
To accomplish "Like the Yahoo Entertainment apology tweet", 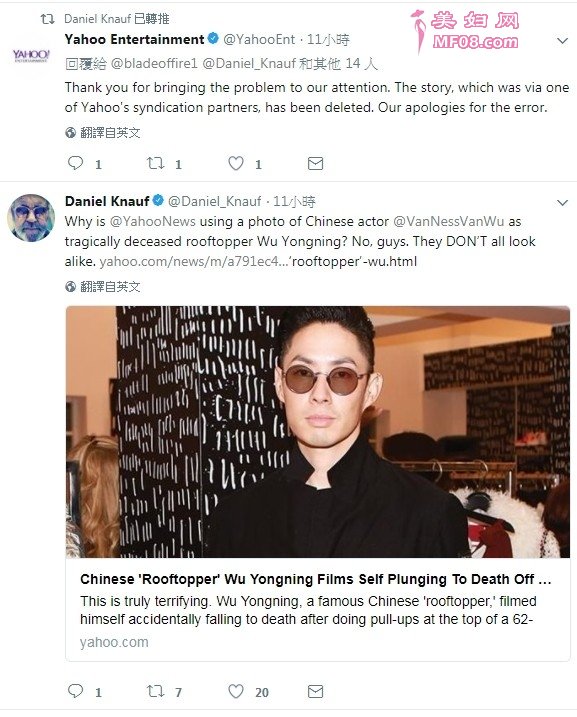I will [x=236, y=163].
